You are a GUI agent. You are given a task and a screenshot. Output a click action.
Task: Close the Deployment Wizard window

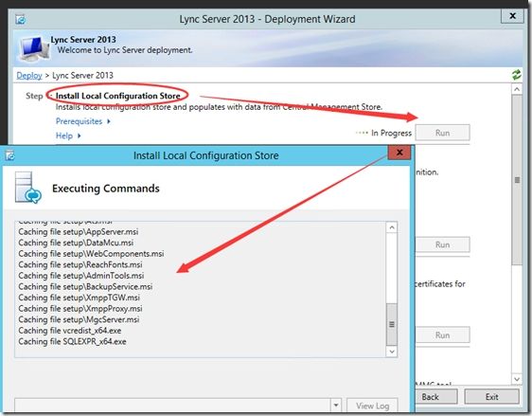coord(512,15)
